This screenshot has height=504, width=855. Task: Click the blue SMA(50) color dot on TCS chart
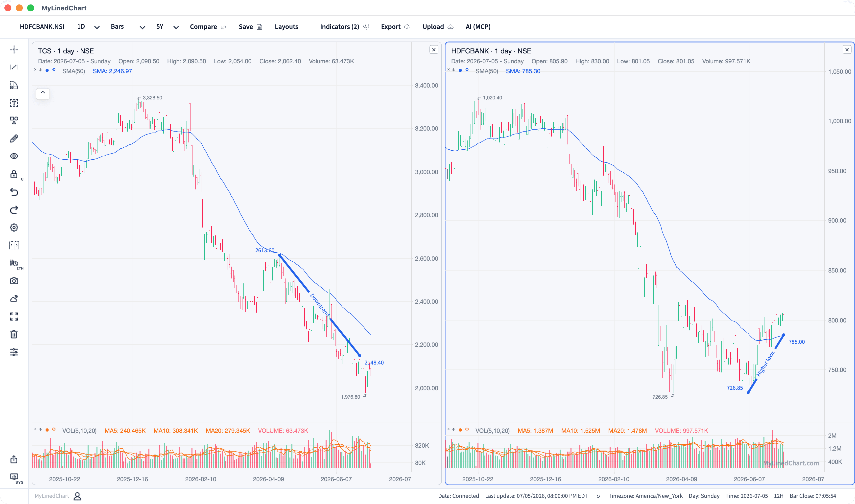[47, 70]
